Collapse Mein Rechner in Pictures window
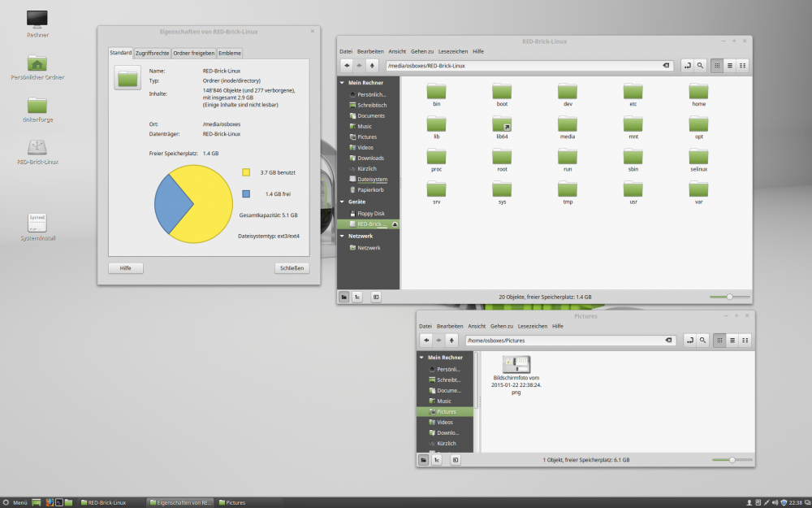This screenshot has height=508, width=812. click(x=421, y=358)
